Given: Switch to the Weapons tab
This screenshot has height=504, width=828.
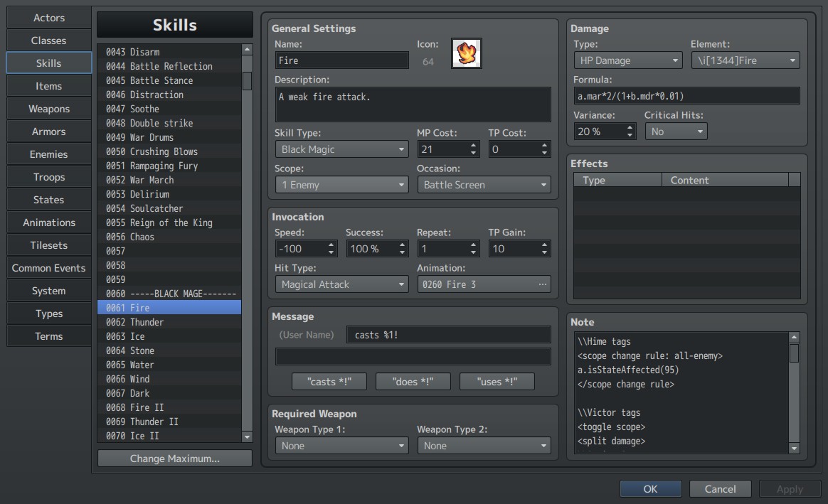Looking at the screenshot, I should click(x=49, y=109).
